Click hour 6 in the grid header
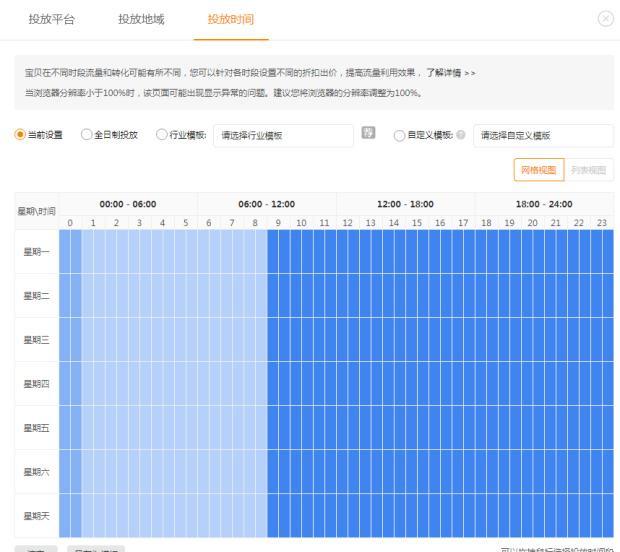620x552 pixels. tap(209, 223)
